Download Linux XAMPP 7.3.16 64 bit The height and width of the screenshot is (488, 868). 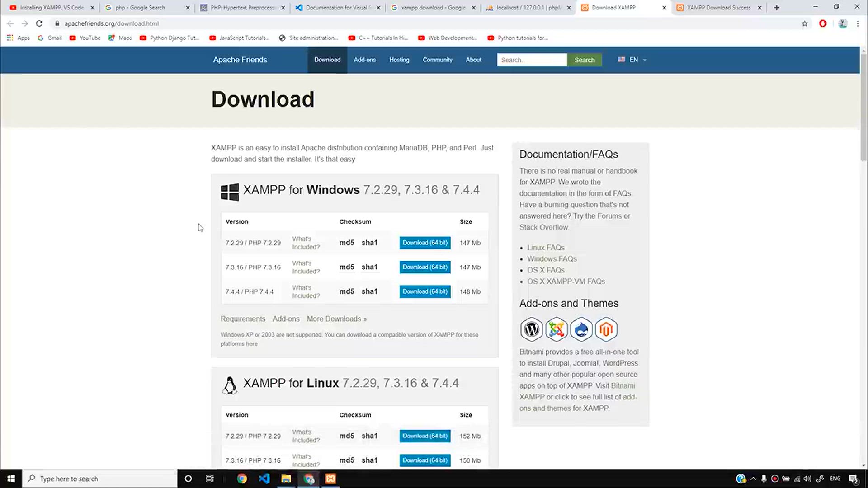point(425,460)
